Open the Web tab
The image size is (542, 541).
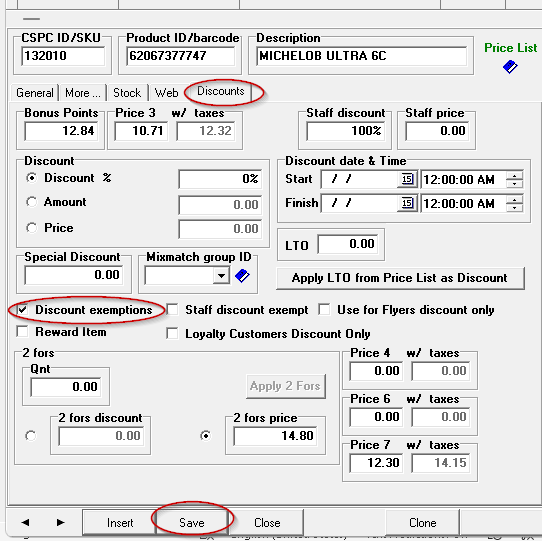pyautogui.click(x=166, y=93)
